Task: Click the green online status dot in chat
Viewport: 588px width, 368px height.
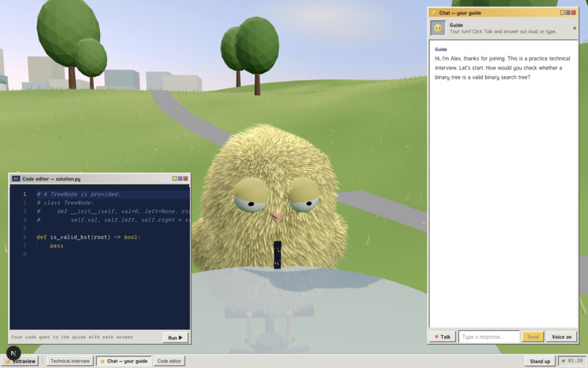Action: click(x=574, y=28)
